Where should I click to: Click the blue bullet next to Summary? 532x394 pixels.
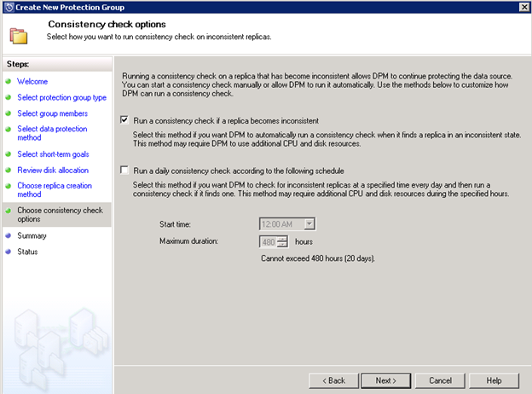click(x=9, y=235)
